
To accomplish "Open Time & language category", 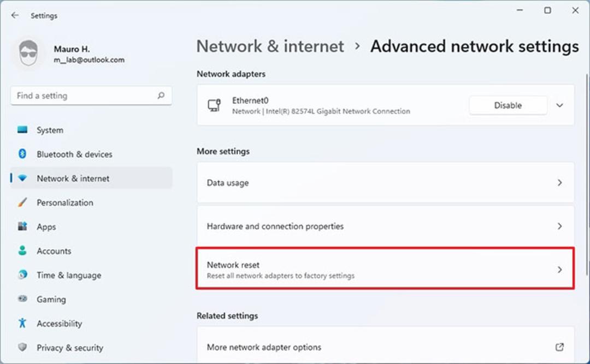I will 91,275.
